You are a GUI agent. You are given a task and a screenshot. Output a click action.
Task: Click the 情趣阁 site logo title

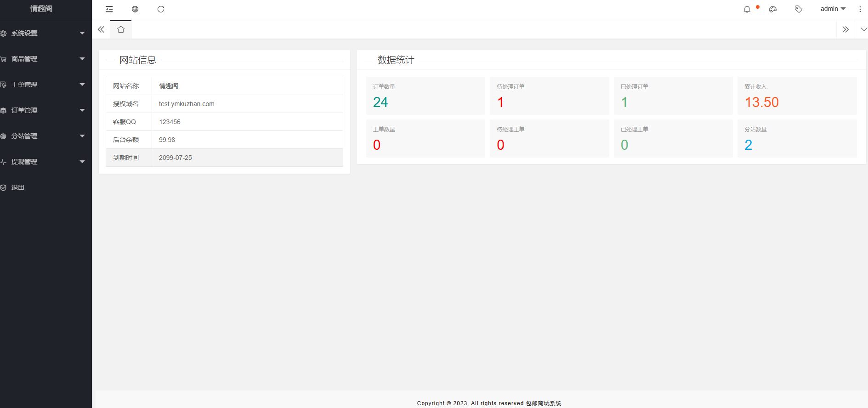[41, 9]
